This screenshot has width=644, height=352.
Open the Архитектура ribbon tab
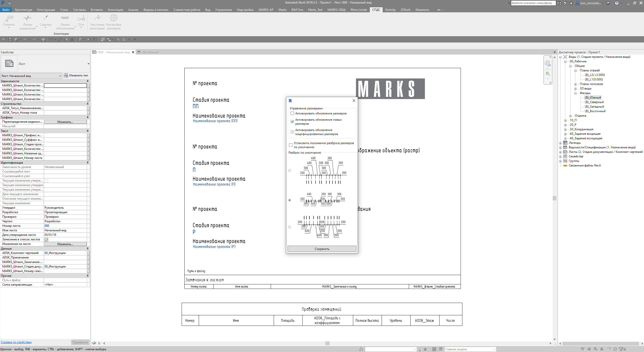(23, 10)
